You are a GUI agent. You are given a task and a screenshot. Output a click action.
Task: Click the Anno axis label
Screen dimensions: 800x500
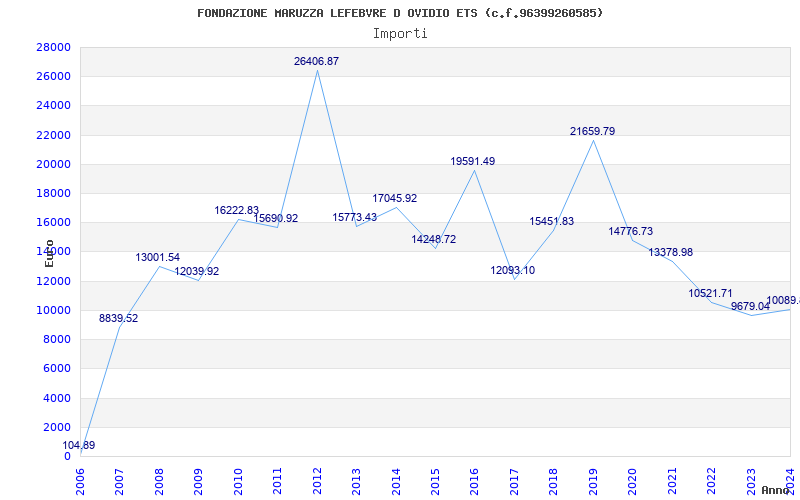click(775, 490)
